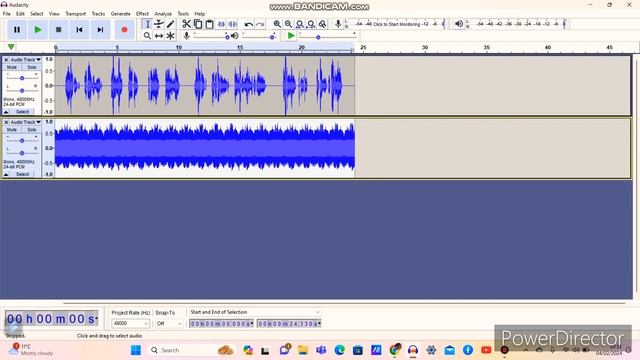The image size is (640, 360).
Task: Click the playback meter speaker icon
Action: coord(459,24)
